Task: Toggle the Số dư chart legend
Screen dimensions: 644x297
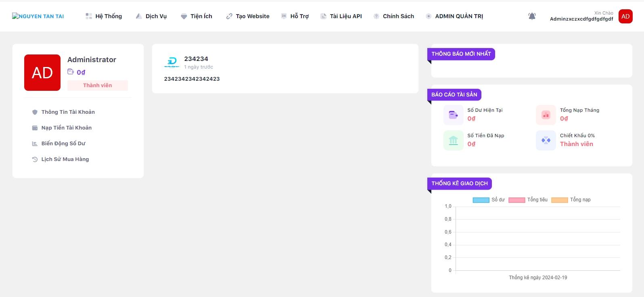Action: click(488, 200)
